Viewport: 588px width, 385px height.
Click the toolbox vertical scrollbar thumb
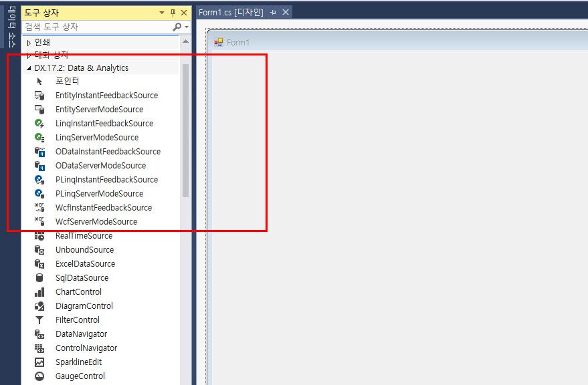point(185,130)
